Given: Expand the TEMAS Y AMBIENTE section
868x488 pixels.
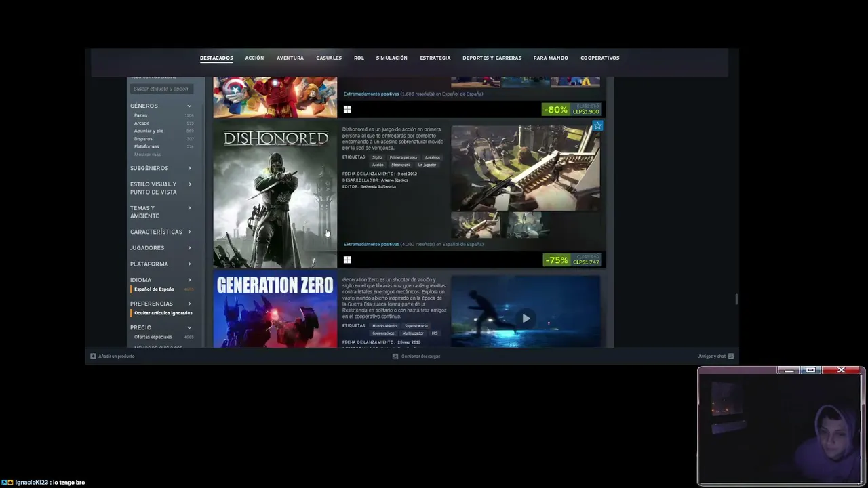Looking at the screenshot, I should [189, 208].
